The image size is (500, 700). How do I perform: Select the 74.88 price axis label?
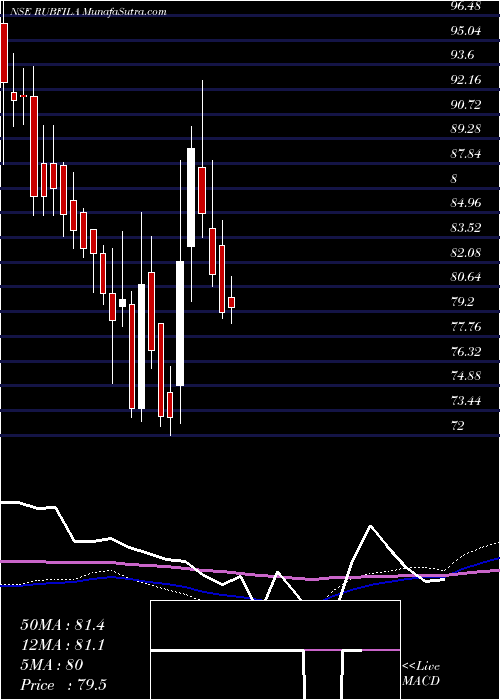[x=468, y=375]
